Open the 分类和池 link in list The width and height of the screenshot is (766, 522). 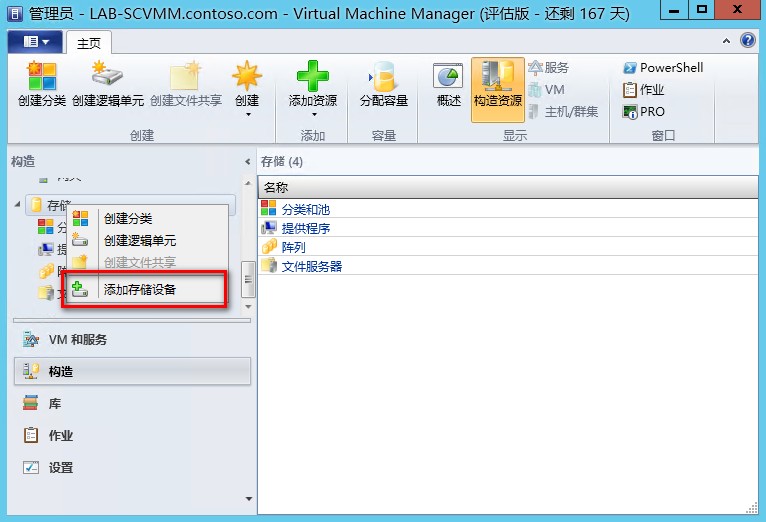(x=306, y=209)
